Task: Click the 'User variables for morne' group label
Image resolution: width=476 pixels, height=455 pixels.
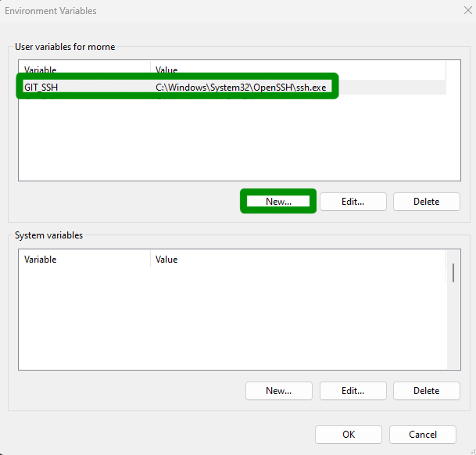Action: (65, 47)
